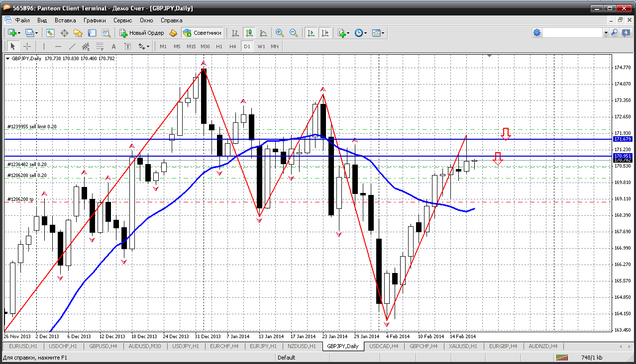Switch to M30 timeframe
636x364 pixels.
pos(205,46)
